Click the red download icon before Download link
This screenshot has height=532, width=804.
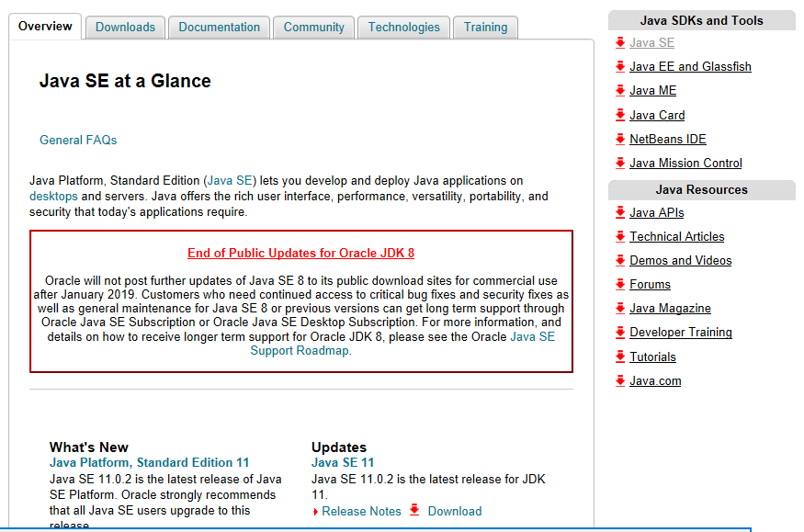coord(414,510)
